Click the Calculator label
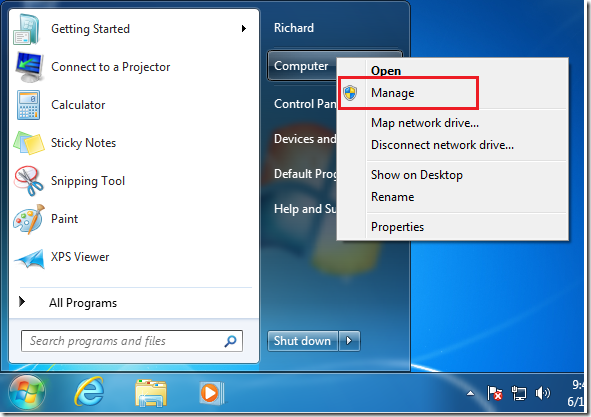Screen dimensions: 591x417 point(78,105)
